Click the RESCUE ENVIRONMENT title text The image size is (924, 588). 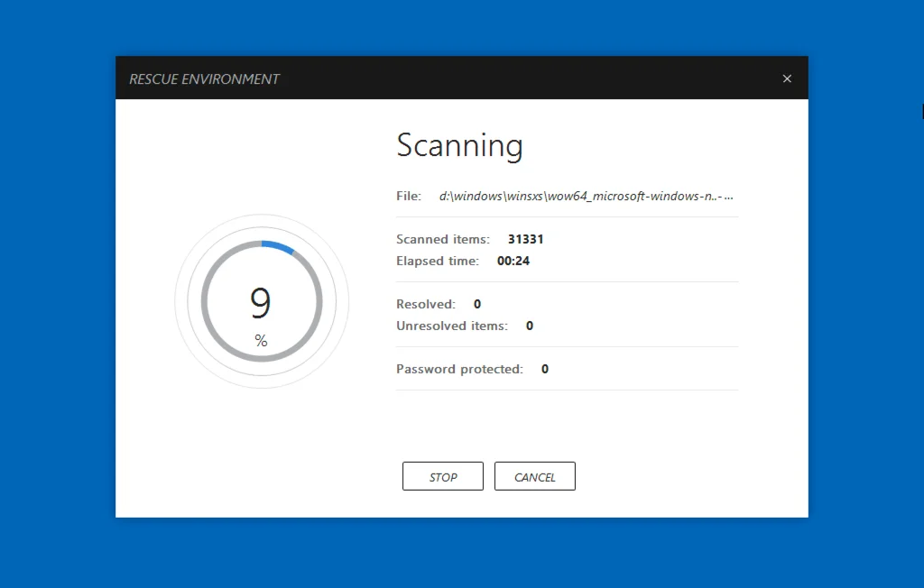pyautogui.click(x=204, y=79)
